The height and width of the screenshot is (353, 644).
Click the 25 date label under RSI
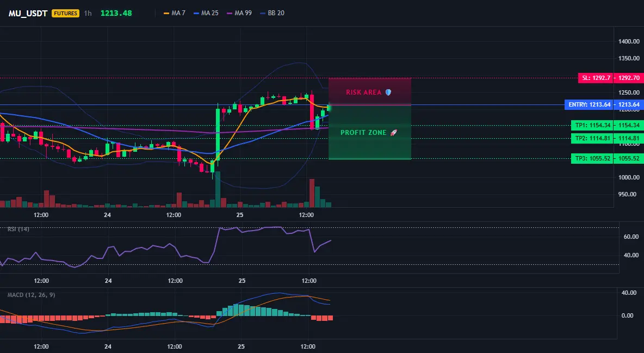(242, 281)
